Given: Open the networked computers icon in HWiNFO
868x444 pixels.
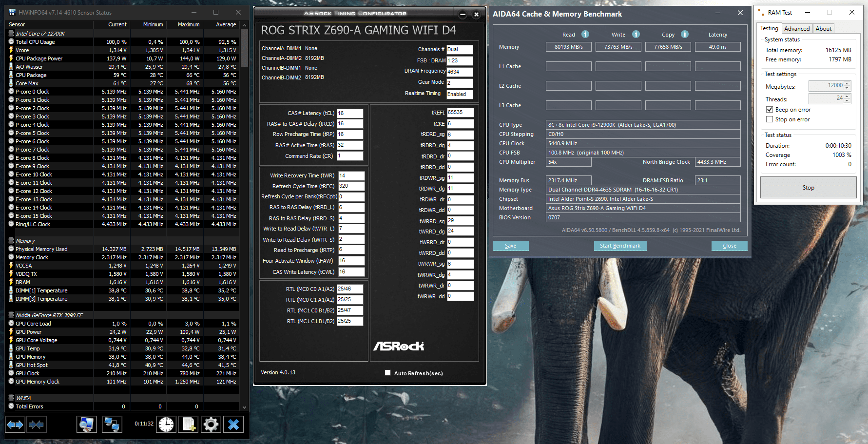Looking at the screenshot, I should pyautogui.click(x=112, y=425).
